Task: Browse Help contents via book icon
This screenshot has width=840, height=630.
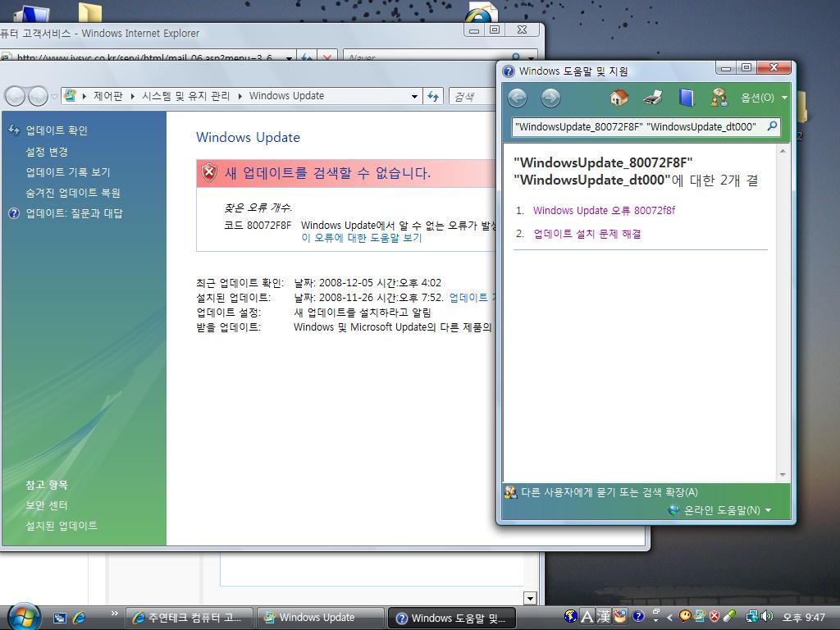Action: [x=687, y=98]
